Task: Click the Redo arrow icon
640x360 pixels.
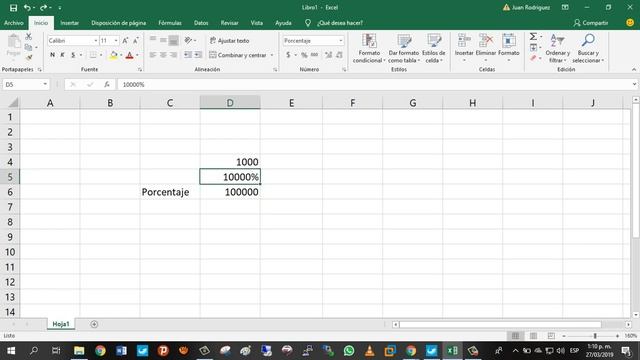Action: pyautogui.click(x=43, y=7)
